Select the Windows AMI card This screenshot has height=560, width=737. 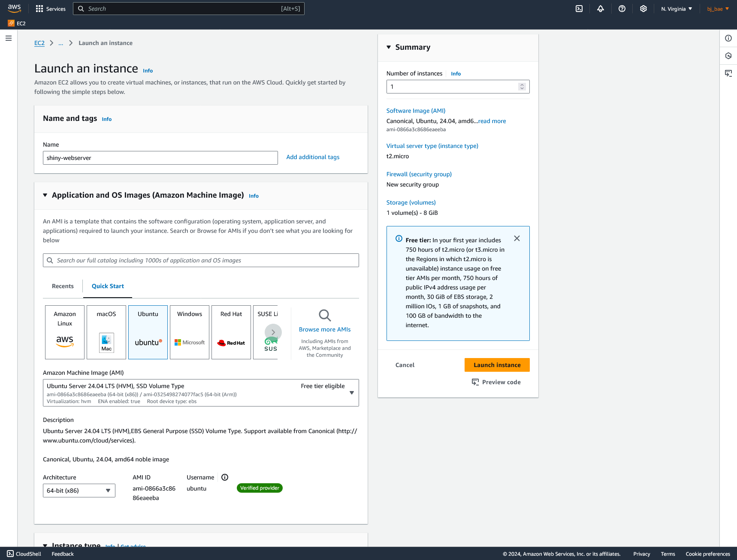pos(189,332)
